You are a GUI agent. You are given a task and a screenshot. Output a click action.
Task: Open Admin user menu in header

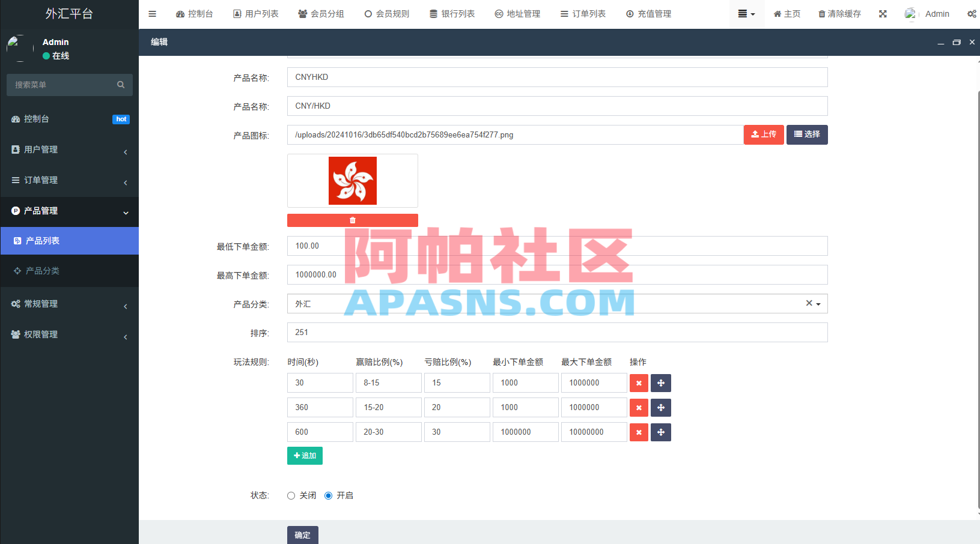[927, 14]
